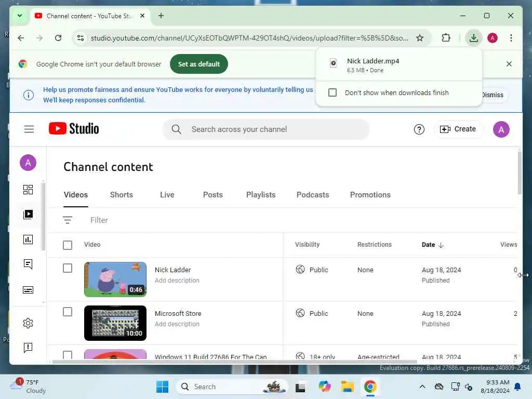The image size is (532, 399).
Task: Open Settings gear in the sidebar
Action: [28, 323]
